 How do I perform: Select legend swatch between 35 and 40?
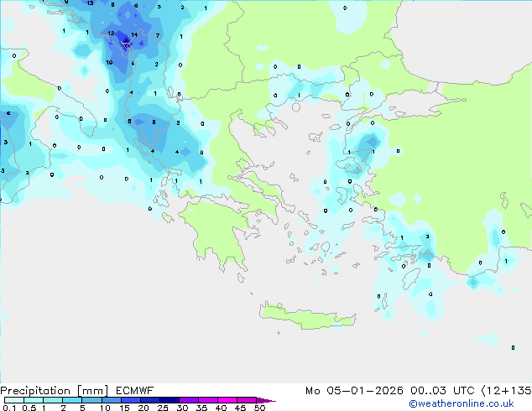(207, 400)
